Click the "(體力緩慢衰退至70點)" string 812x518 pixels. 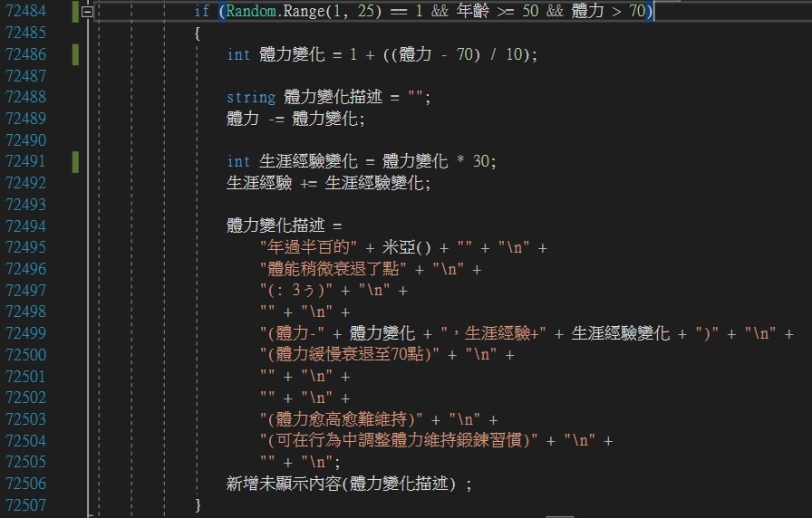pos(357,355)
